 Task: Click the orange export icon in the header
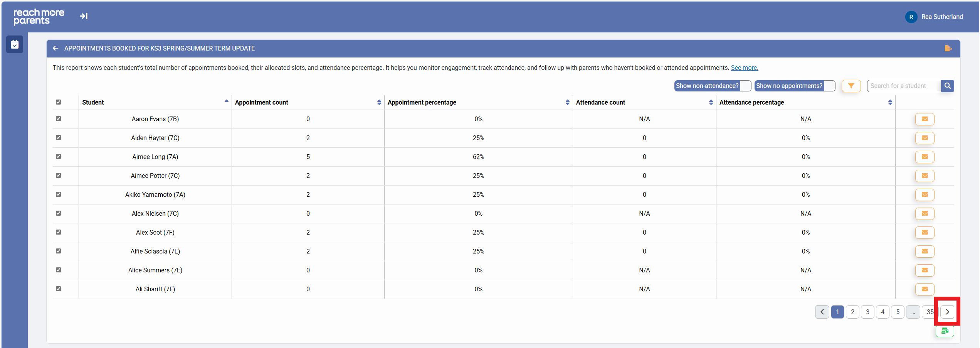[x=948, y=48]
